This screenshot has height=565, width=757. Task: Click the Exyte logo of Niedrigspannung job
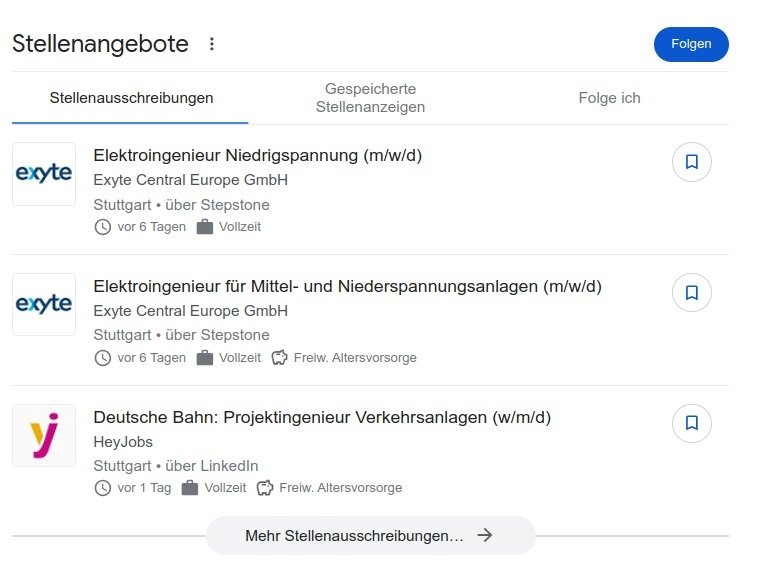(44, 174)
